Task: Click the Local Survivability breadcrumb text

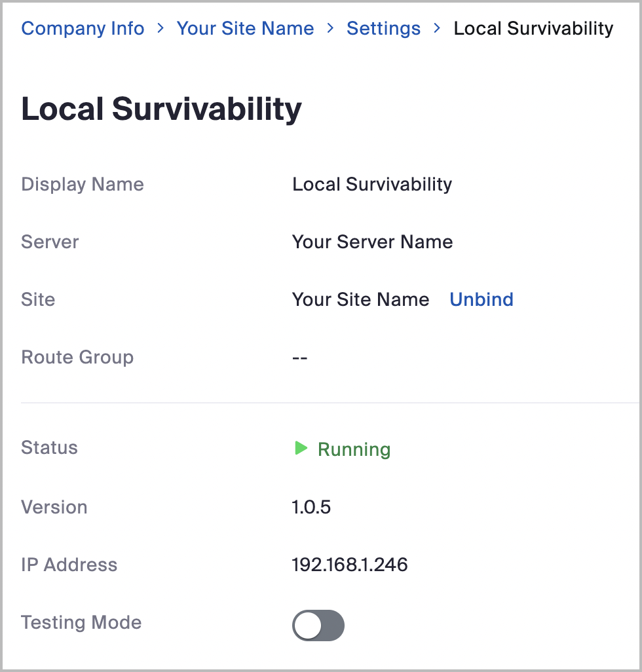Action: pos(533,29)
